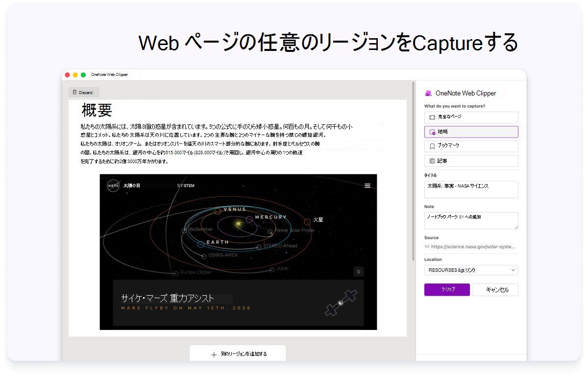The height and width of the screenshot is (377, 588).
Task: Click the サイケ・マーズ 重力アシスト card title
Action: 168,298
